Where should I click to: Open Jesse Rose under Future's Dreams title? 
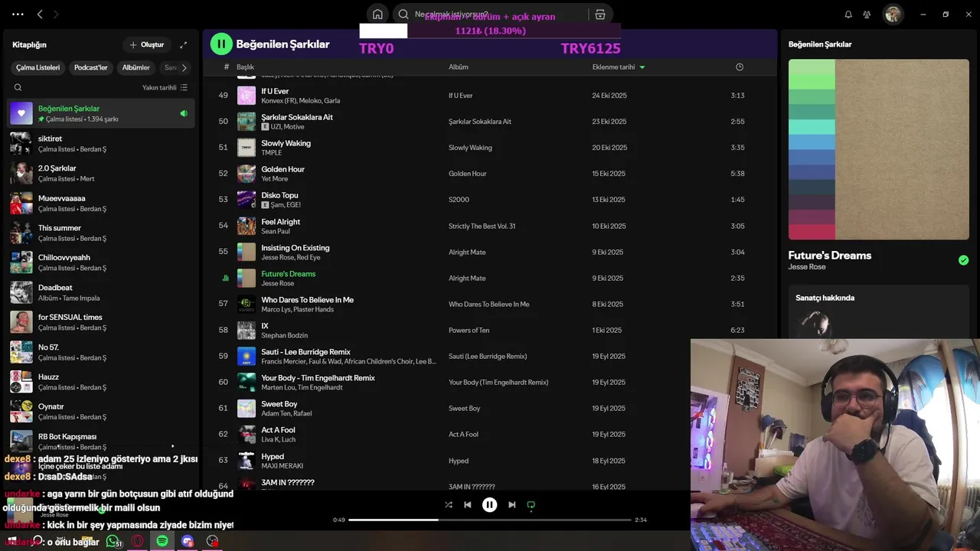click(x=806, y=267)
